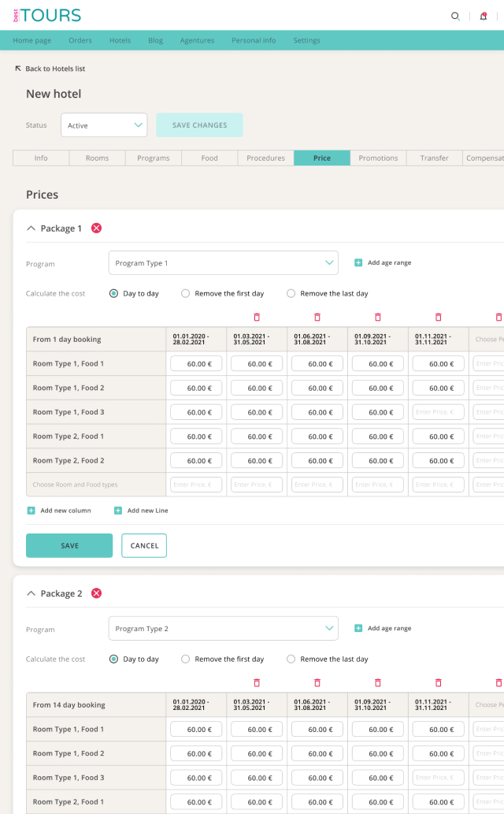Click trash icon above 01.03.2021 column in Package 1
504x814 pixels.
[257, 317]
